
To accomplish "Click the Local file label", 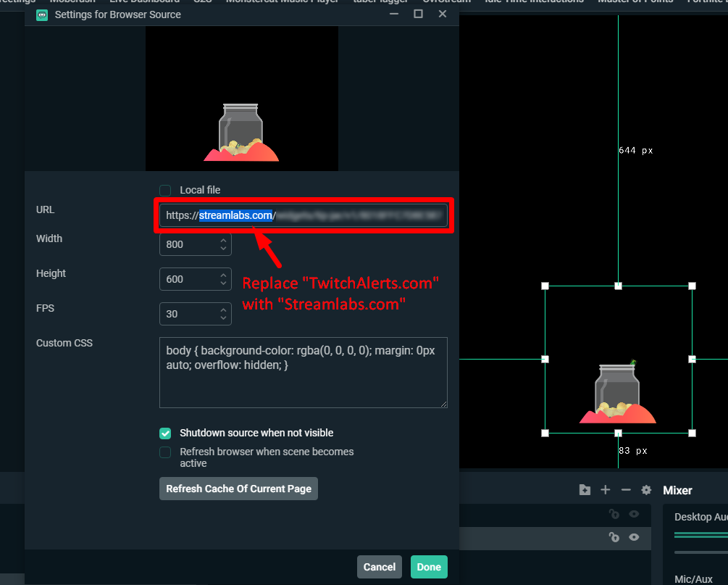I will (x=200, y=190).
